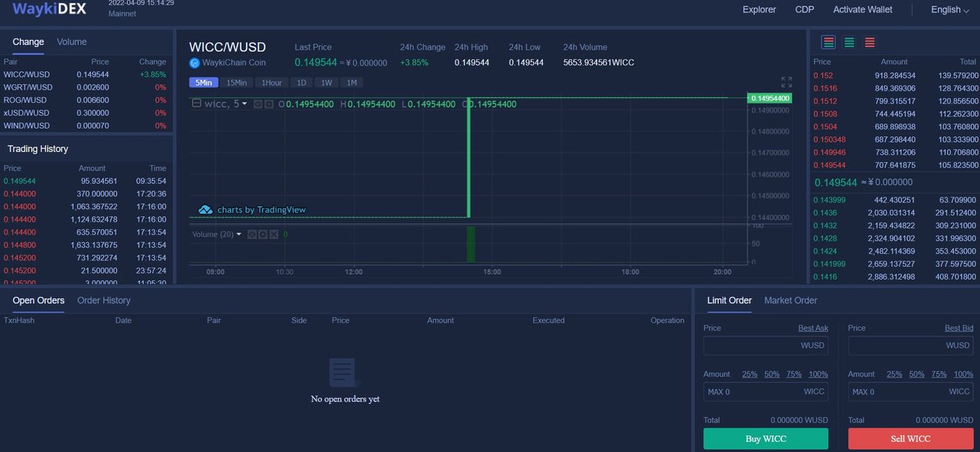Switch to the Change tab in the pairs panel
This screenshot has width=980, height=452.
pos(28,42)
